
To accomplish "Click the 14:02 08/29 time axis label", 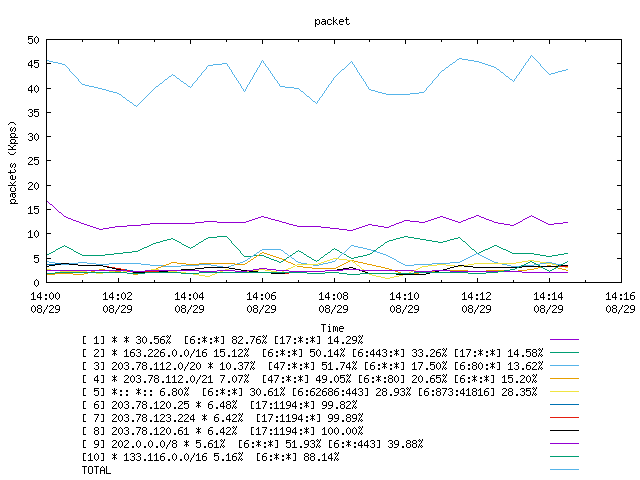I will pos(118,302).
